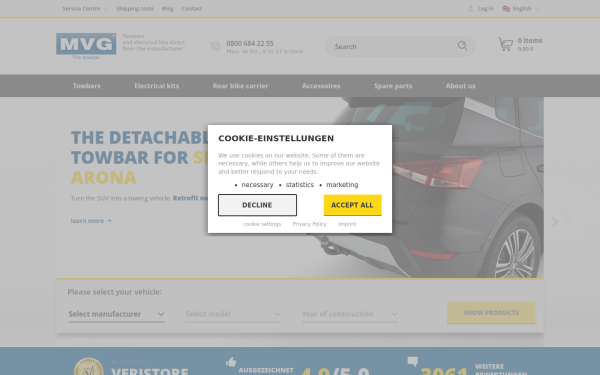Image resolution: width=600 pixels, height=375 pixels.
Task: Click the MVG logo
Action: pos(86,46)
